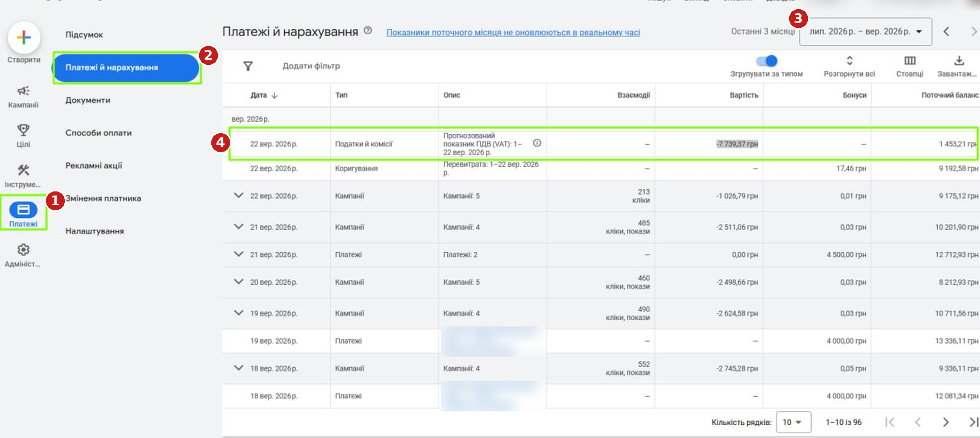
Task: Open the Payments card icon
Action: coord(23,209)
